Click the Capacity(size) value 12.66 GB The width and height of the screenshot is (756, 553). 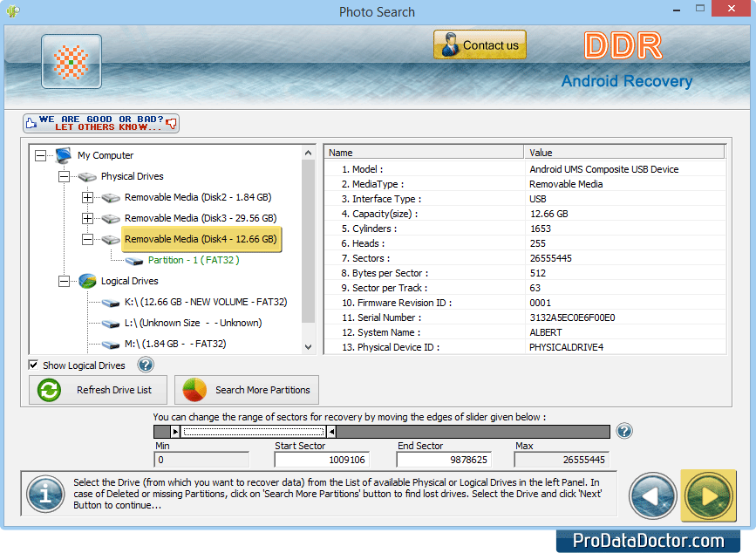[548, 214]
